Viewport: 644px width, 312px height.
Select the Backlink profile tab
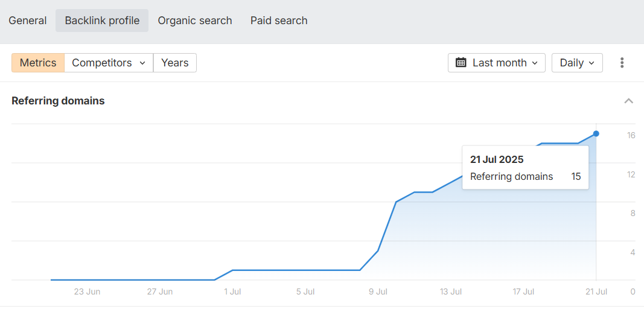pyautogui.click(x=102, y=21)
